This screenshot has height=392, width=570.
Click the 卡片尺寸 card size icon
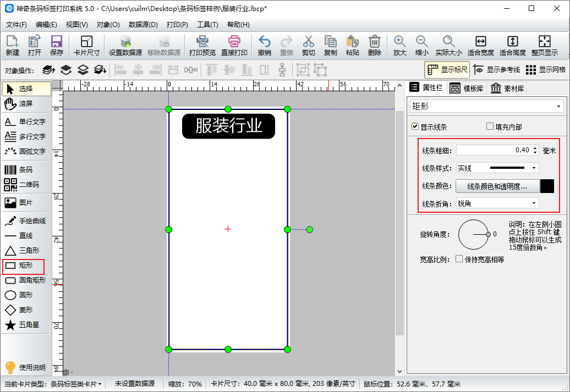pyautogui.click(x=86, y=45)
